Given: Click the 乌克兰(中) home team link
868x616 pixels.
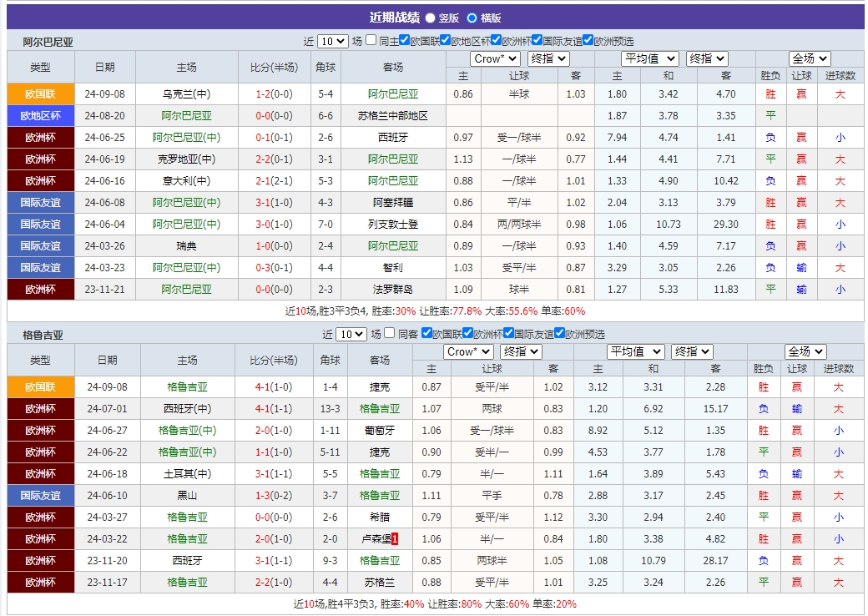Looking at the screenshot, I should 188,93.
